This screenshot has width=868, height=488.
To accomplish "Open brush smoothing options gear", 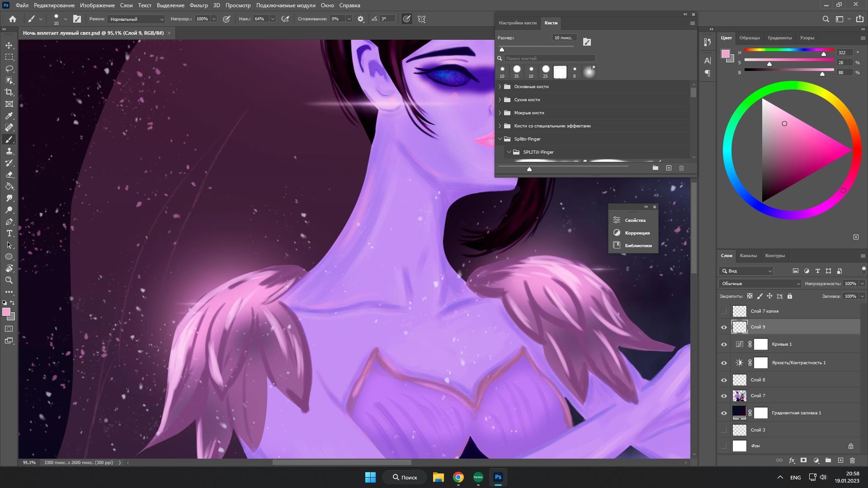I will pos(360,19).
